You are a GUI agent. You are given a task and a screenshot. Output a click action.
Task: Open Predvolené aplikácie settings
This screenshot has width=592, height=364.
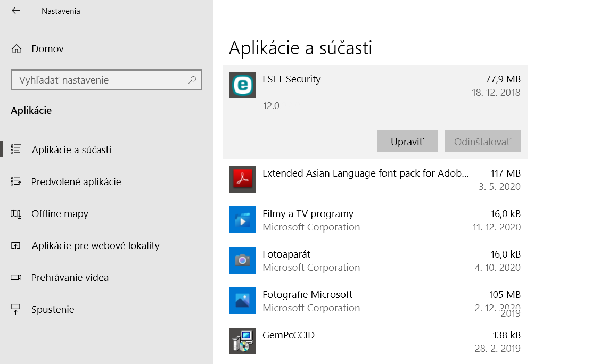tap(76, 181)
